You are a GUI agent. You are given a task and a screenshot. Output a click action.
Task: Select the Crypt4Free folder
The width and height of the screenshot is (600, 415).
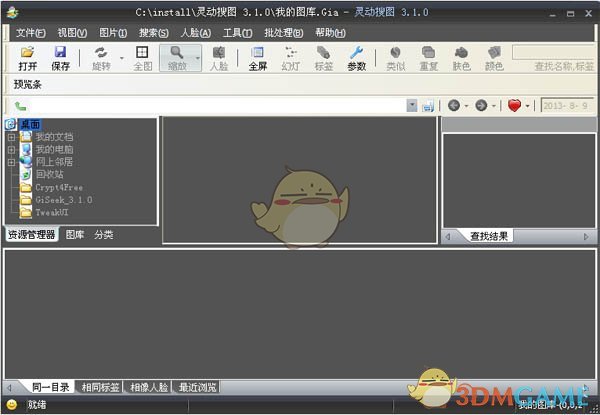coord(59,187)
